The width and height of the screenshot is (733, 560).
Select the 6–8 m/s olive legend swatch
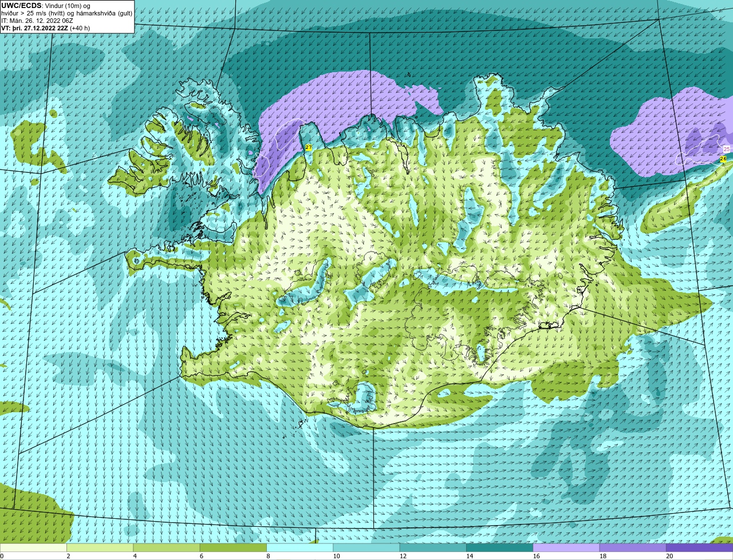233,547
